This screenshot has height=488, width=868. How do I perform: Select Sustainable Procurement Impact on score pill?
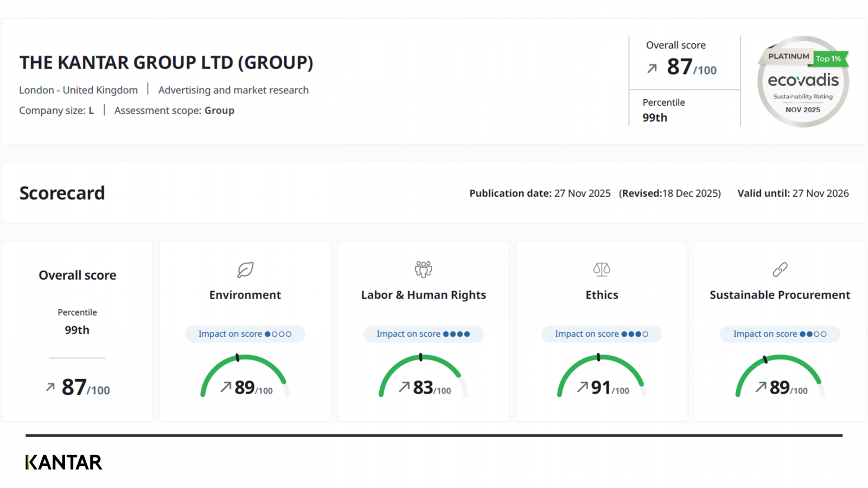tap(780, 334)
